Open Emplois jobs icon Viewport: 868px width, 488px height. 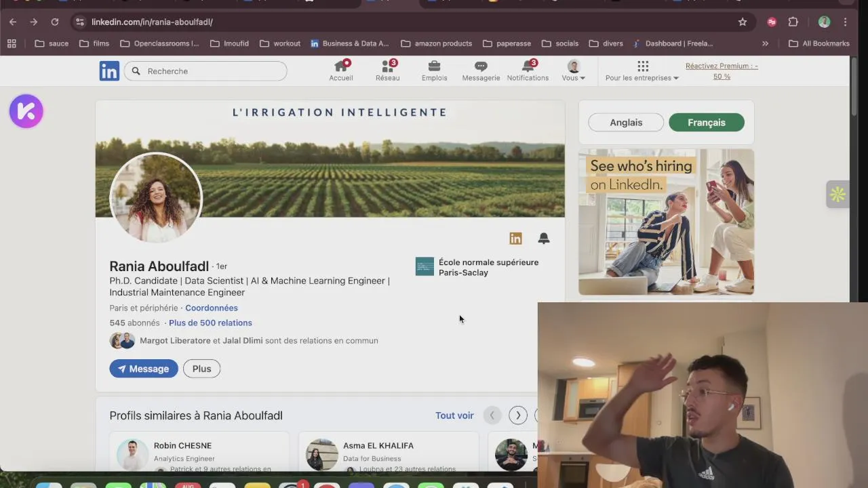coord(434,70)
